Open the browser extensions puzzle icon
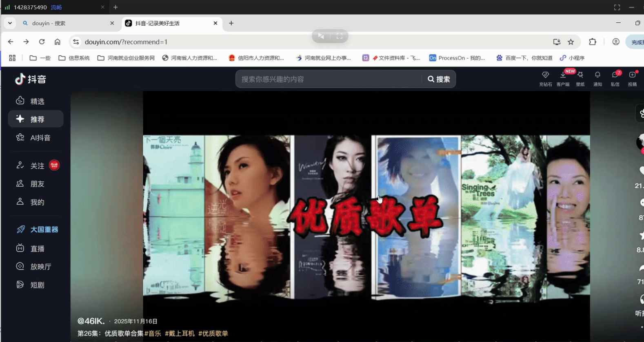Viewport: 644px width, 342px height. coord(593,42)
